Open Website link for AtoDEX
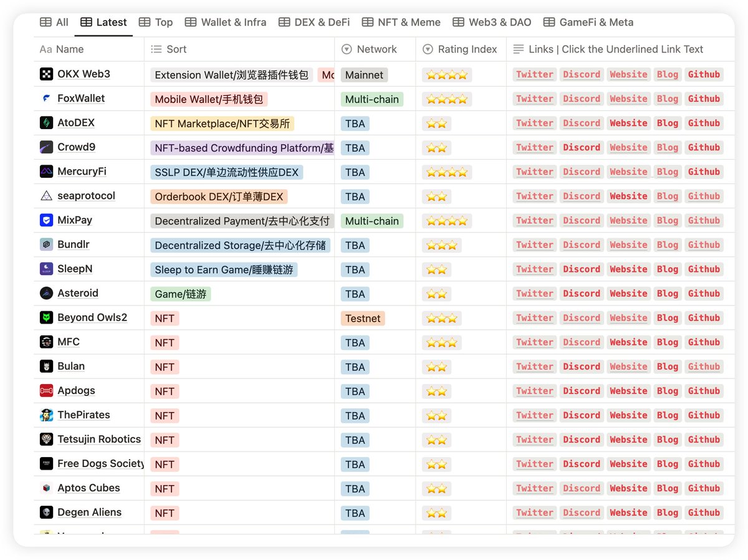Viewport: 748px width, 560px height. click(x=628, y=123)
